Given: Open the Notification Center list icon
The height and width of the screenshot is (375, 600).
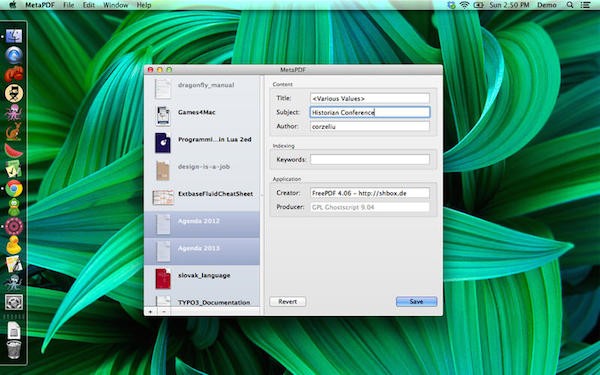Looking at the screenshot, I should pyautogui.click(x=585, y=5).
